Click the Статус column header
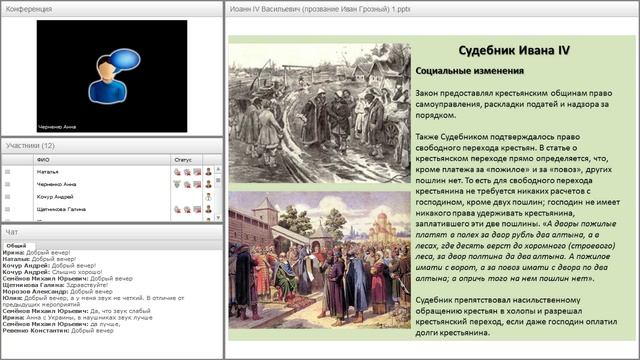 pyautogui.click(x=187, y=160)
